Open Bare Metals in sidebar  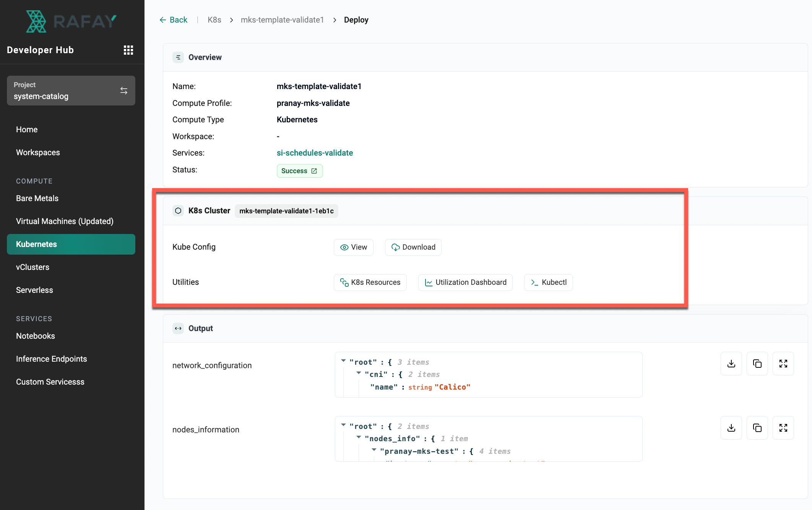[37, 198]
